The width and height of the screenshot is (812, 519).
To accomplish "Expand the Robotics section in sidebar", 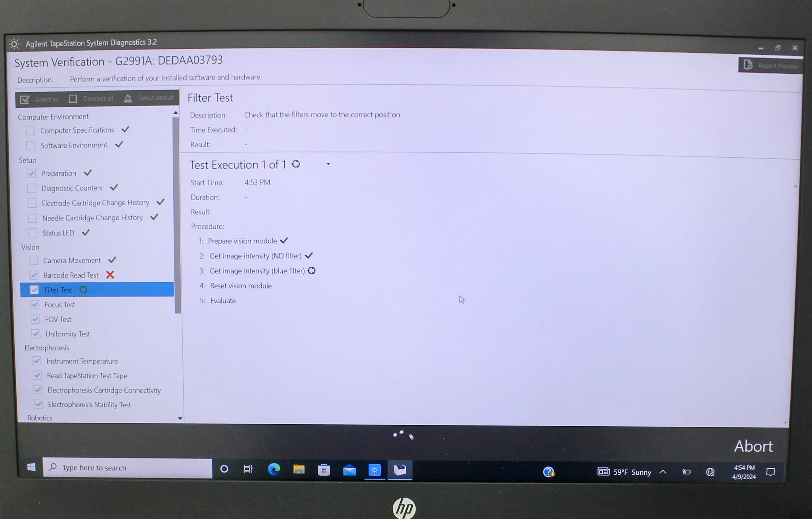I will point(40,418).
